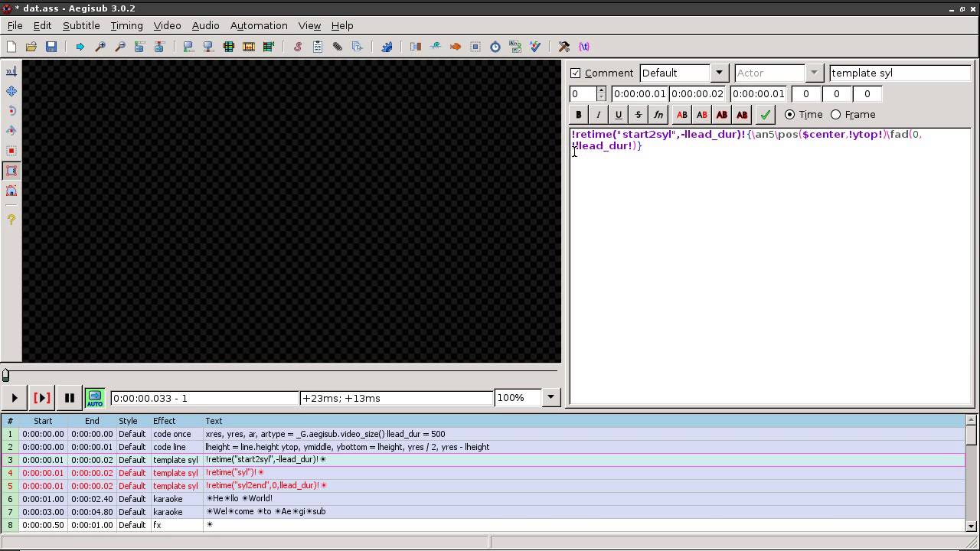Click the start time field 0:00:00.01
The image size is (980, 551).
(x=639, y=93)
